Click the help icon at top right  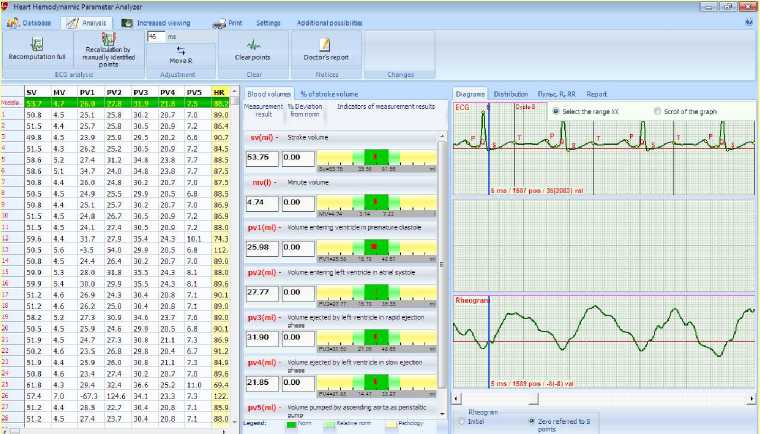[749, 21]
